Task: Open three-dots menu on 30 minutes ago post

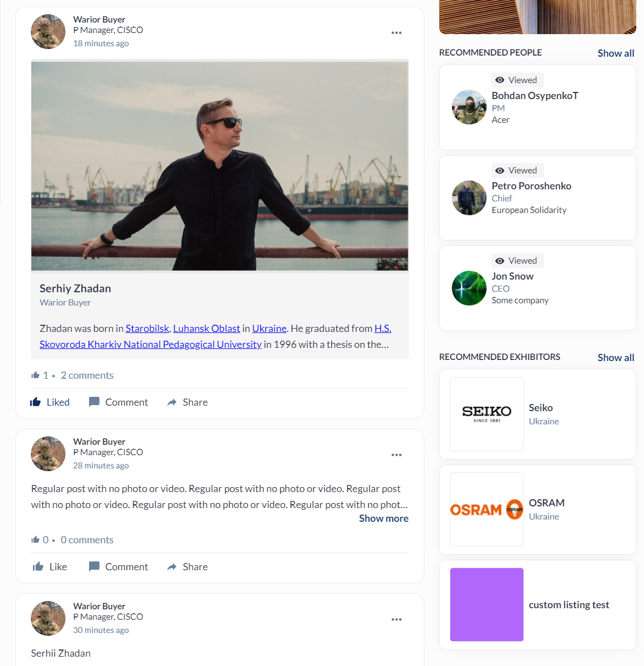Action: [x=396, y=620]
